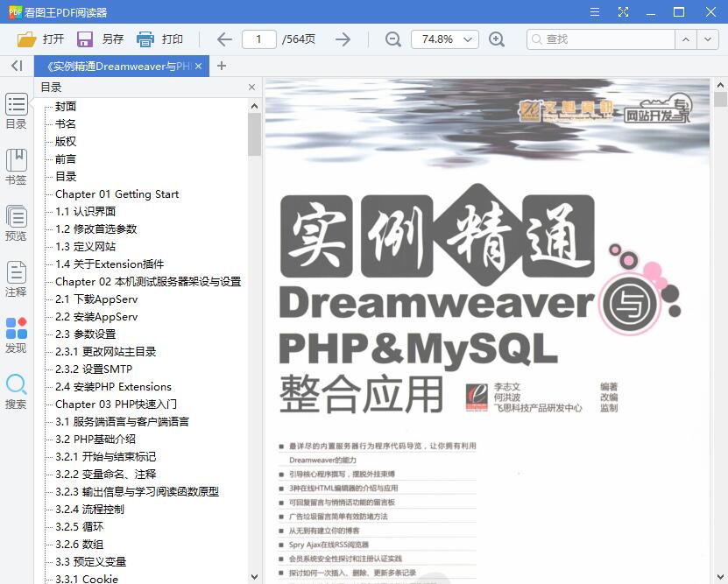Viewport: 728px width, 584px height.
Task: Show the 预览 thumbnails panel
Action: (x=17, y=223)
